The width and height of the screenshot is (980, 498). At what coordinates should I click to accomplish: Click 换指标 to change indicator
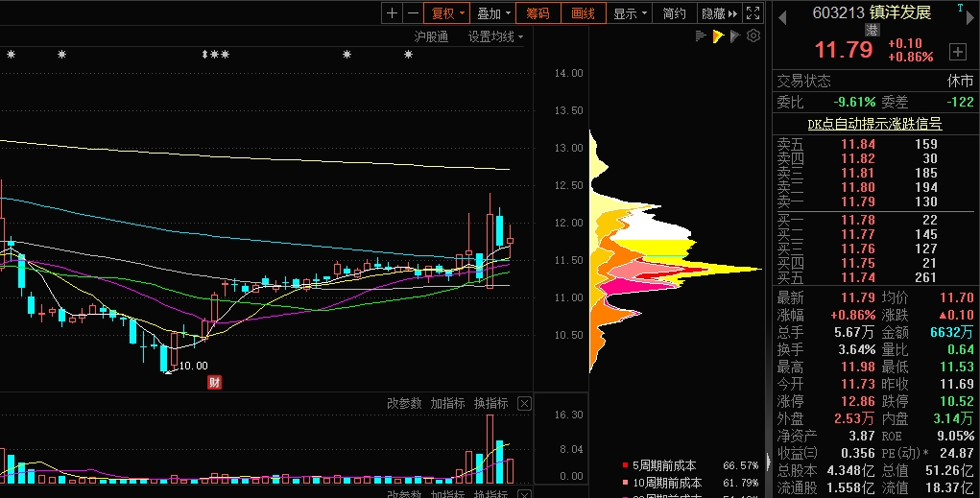point(490,404)
